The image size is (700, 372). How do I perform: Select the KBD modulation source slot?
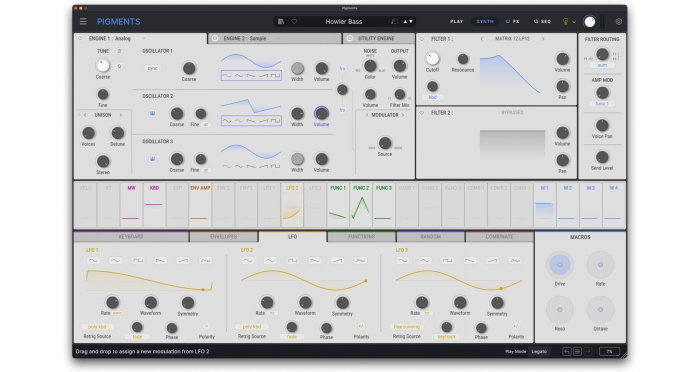(154, 205)
